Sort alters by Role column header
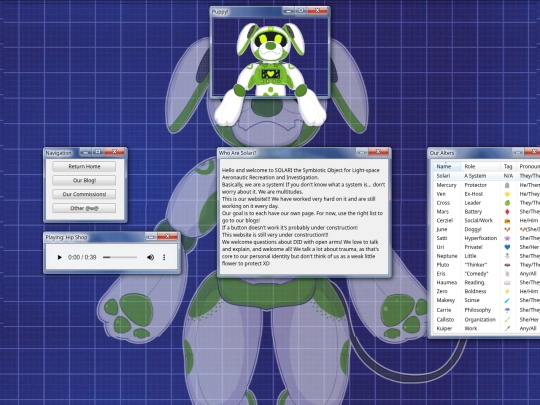This screenshot has width=540, height=405. click(x=480, y=166)
